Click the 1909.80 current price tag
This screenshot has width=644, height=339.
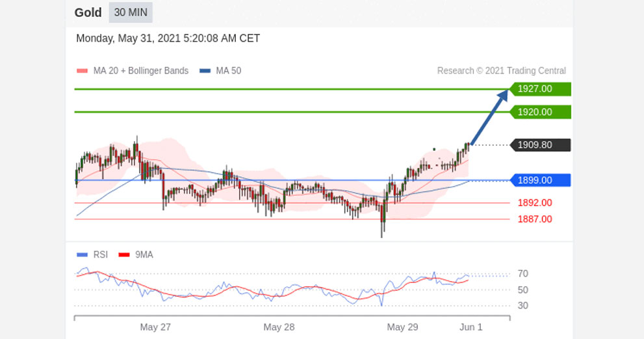[x=539, y=145]
